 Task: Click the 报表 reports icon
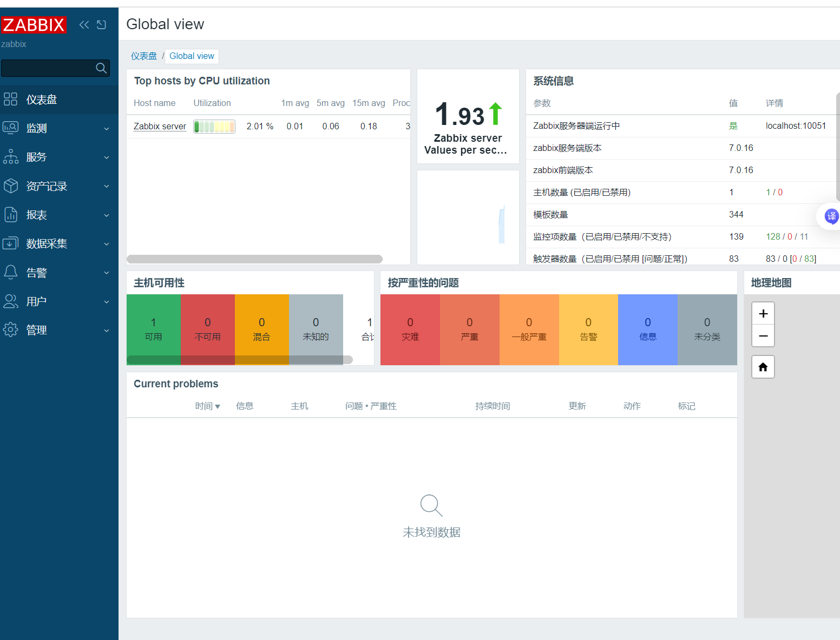(11, 215)
